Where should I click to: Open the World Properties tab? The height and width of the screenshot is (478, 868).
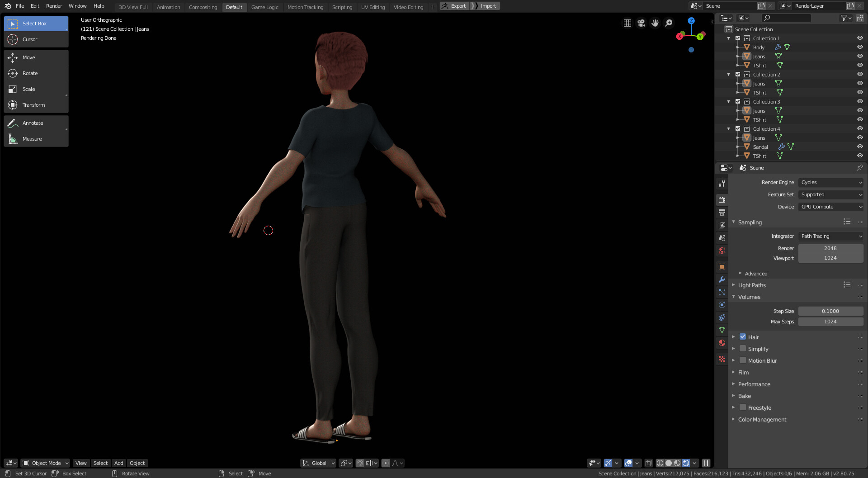pyautogui.click(x=722, y=250)
